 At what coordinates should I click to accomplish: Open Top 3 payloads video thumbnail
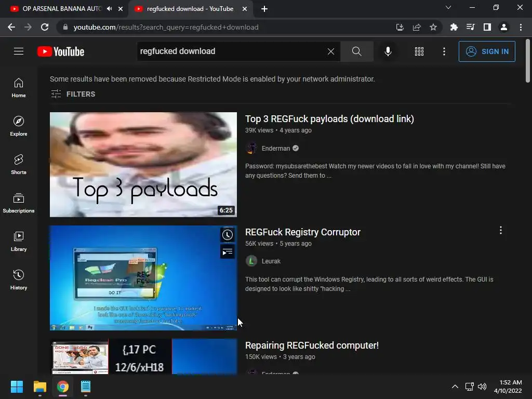point(143,165)
